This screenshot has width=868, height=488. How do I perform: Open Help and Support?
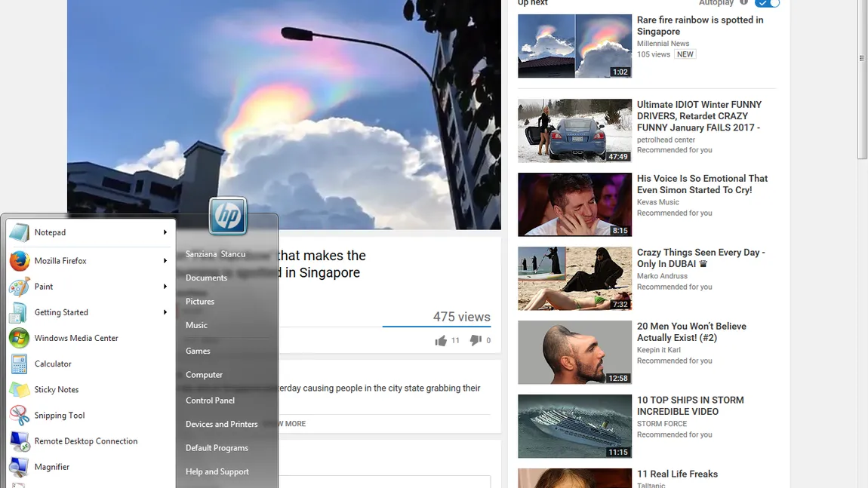217,471
